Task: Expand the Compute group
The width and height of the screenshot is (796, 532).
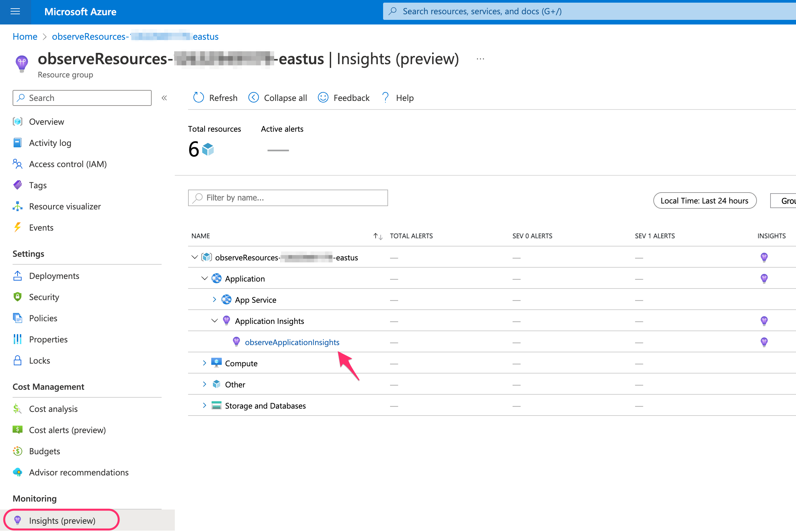Action: pyautogui.click(x=204, y=363)
